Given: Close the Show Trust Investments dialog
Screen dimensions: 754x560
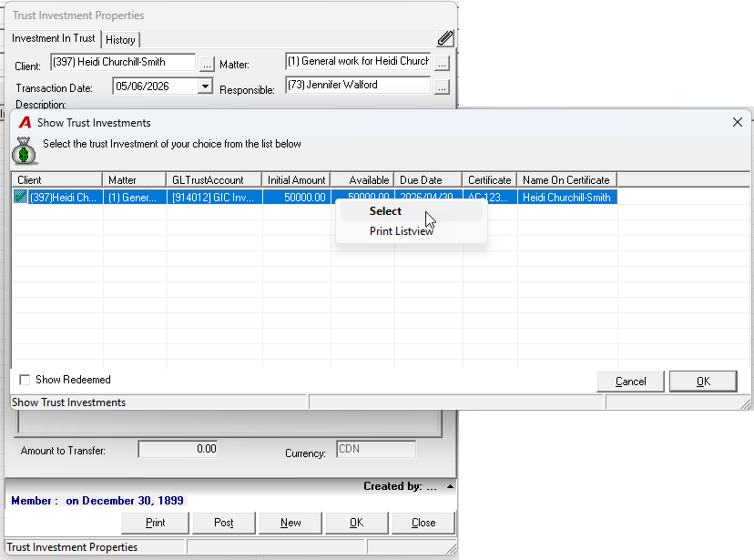Looking at the screenshot, I should pyautogui.click(x=738, y=123).
